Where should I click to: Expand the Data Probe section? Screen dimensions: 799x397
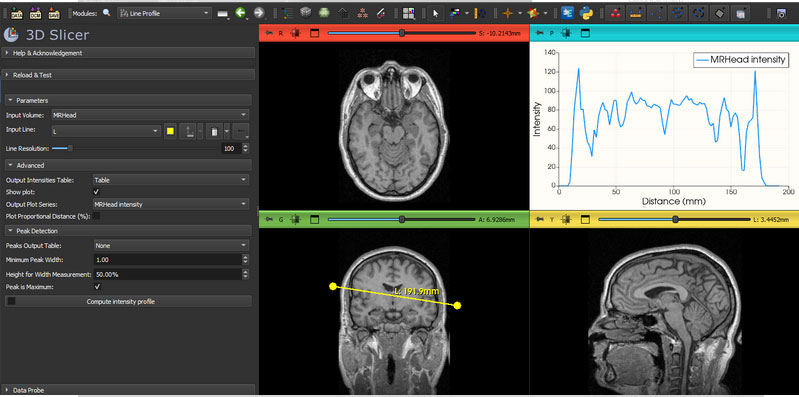[x=128, y=390]
